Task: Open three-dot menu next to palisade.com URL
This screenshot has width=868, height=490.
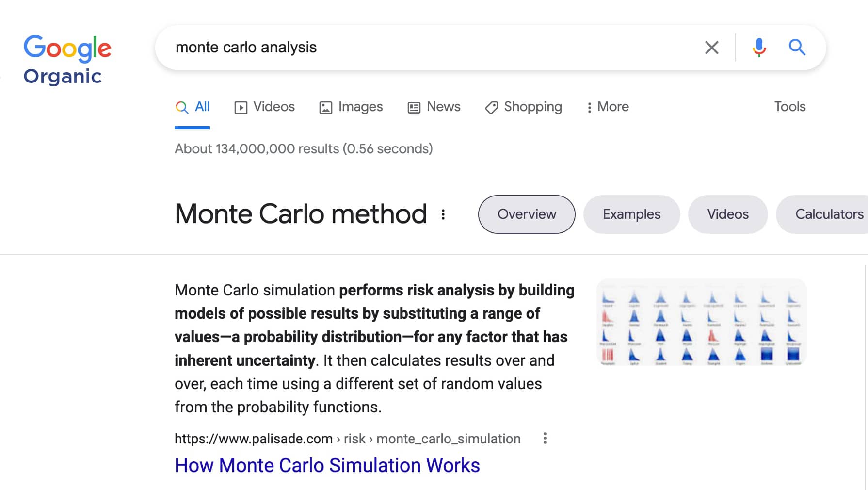Action: (545, 439)
